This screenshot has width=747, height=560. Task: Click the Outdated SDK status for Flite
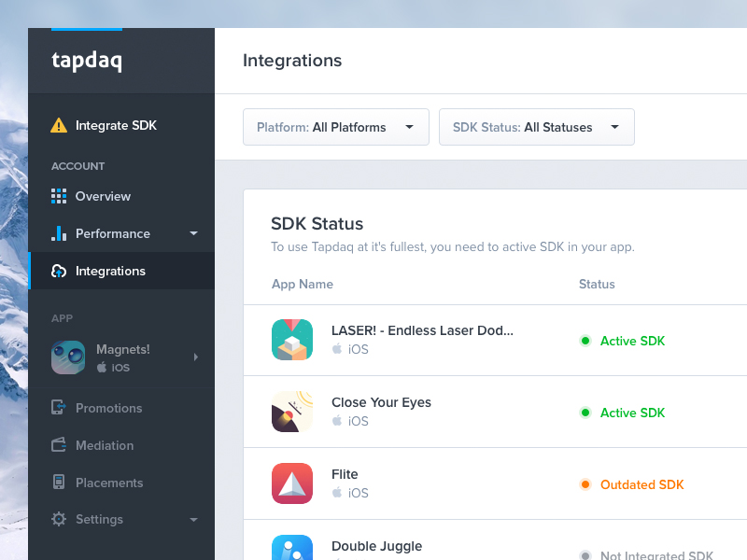pyautogui.click(x=641, y=484)
